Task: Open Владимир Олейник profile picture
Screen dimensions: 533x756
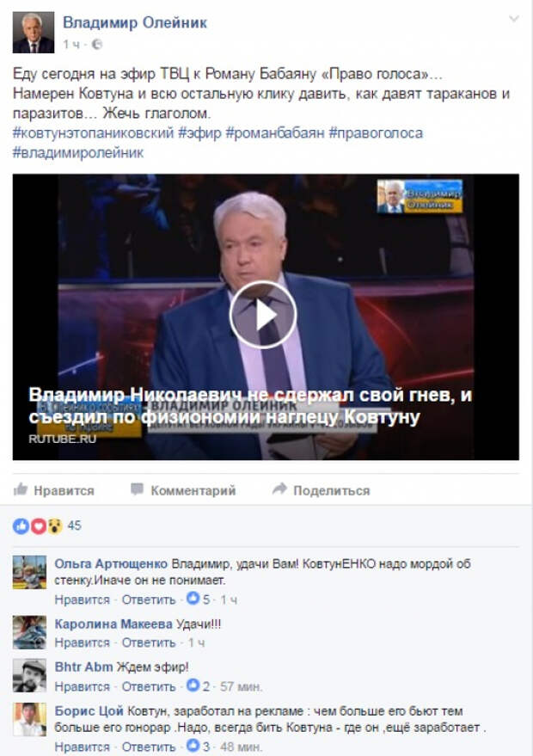Action: 34,33
